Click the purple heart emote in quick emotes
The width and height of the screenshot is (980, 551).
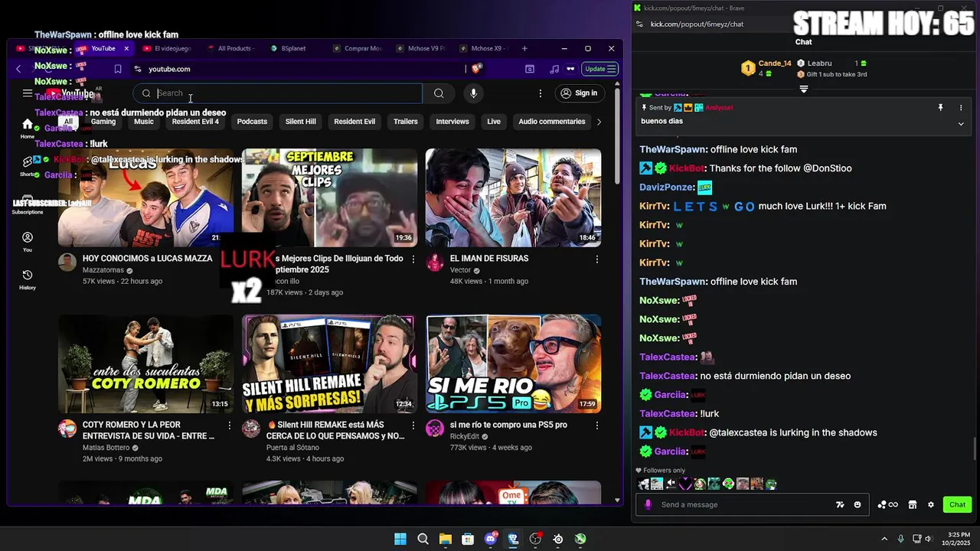pos(685,484)
